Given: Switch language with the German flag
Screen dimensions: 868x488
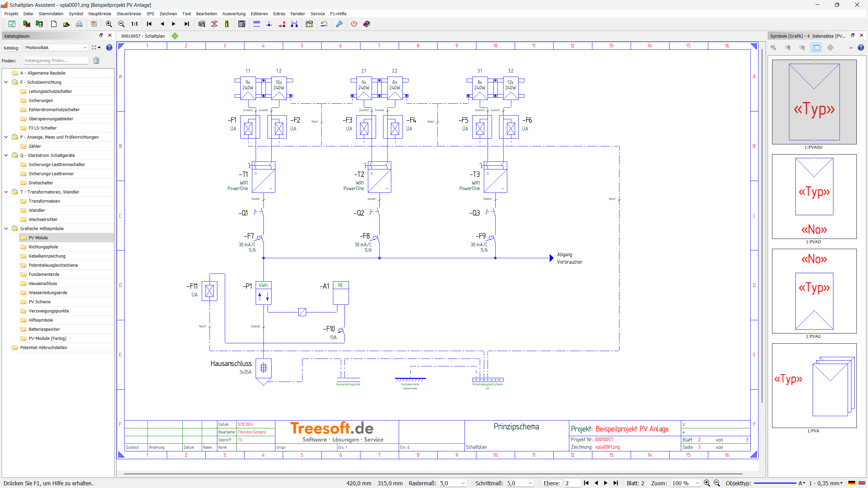Looking at the screenshot, I should point(851,483).
